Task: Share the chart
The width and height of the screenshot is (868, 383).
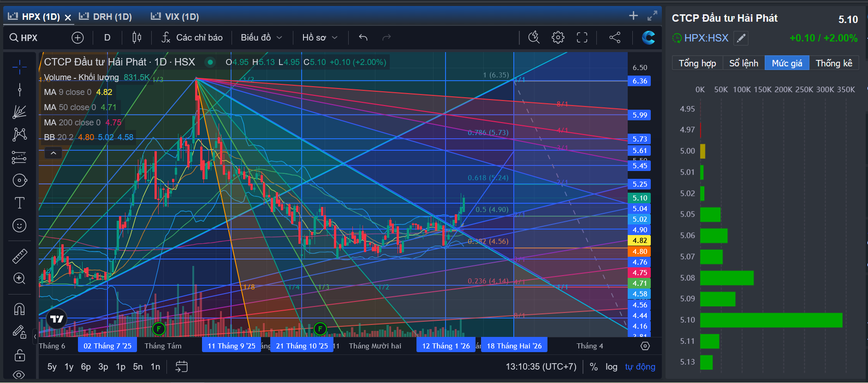Action: 615,38
